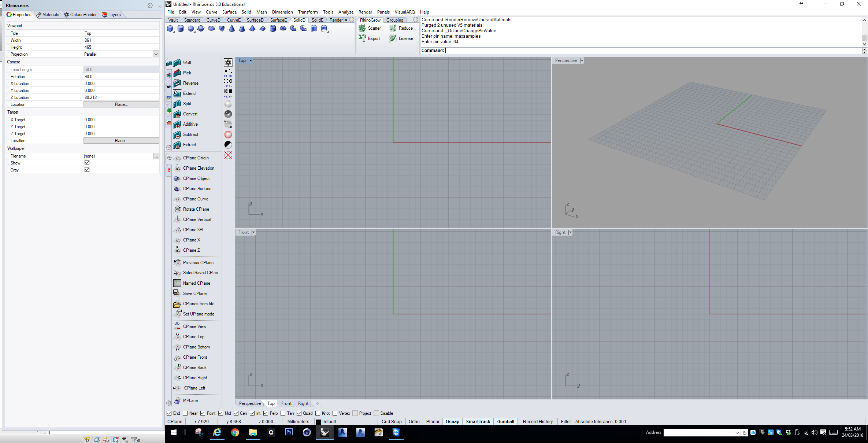Open Photoshop from the taskbar
868x443 pixels.
coord(289,432)
